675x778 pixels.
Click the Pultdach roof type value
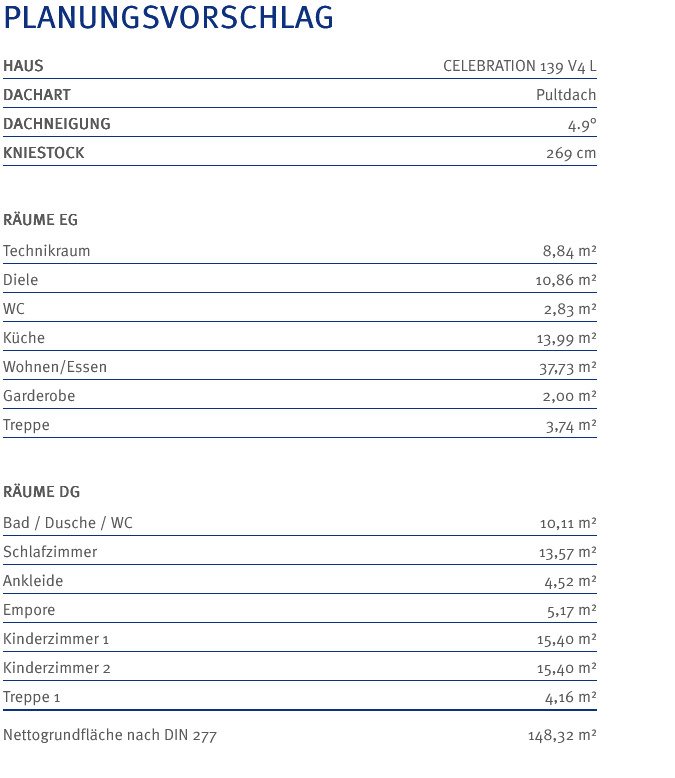point(566,95)
